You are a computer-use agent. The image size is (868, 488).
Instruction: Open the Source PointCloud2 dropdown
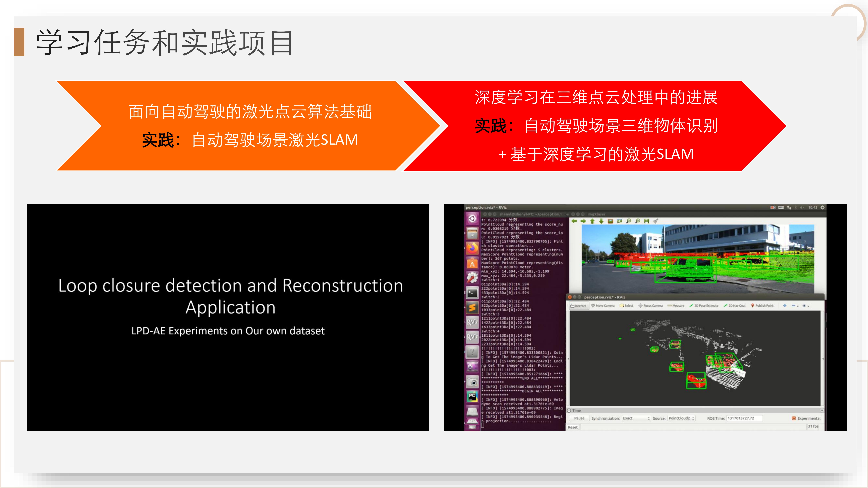click(x=681, y=418)
